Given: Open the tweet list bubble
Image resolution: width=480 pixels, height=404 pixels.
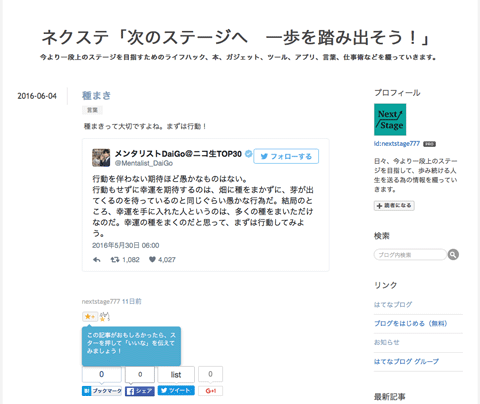Looking at the screenshot, I should click(176, 374).
